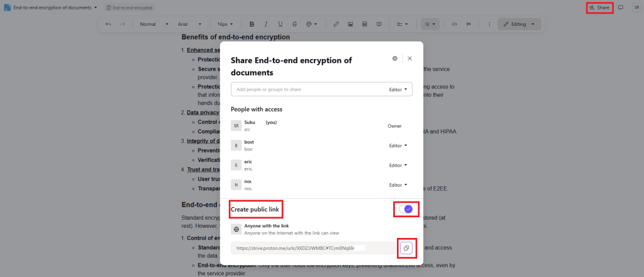Click the E avatar for eric
The image size is (644, 277).
click(x=236, y=165)
